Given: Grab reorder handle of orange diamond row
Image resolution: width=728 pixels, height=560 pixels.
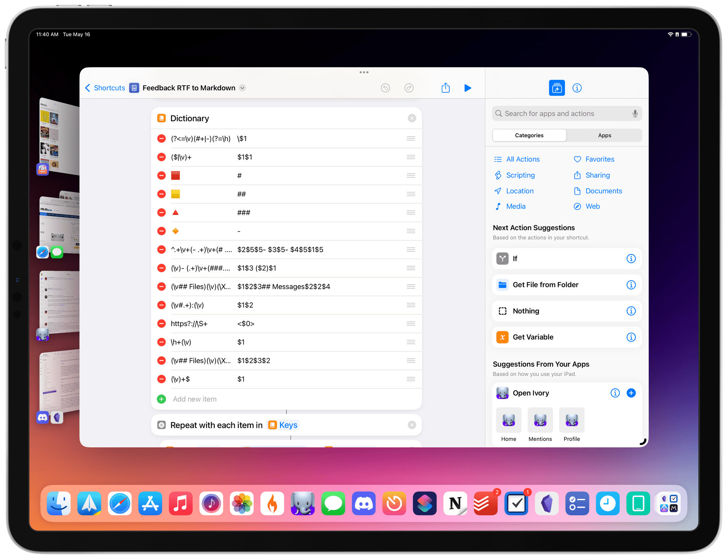Looking at the screenshot, I should pos(411,231).
